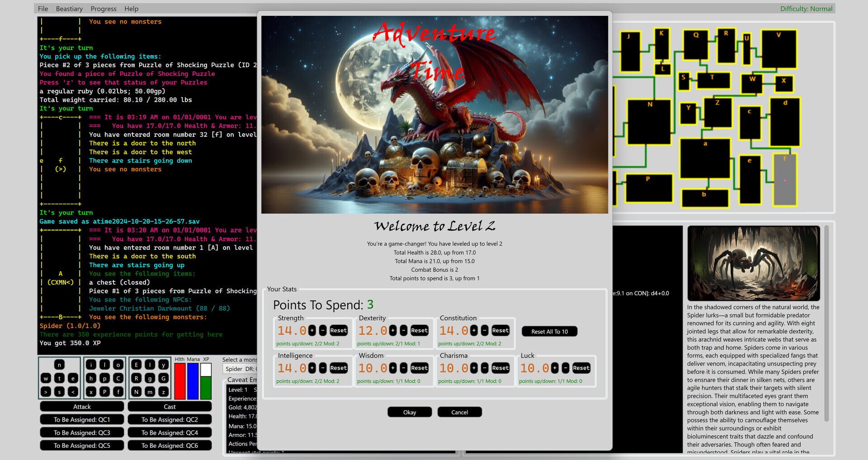This screenshot has height=460, width=868.
Task: Click the 'C' key icon on the keypad
Action: click(118, 379)
